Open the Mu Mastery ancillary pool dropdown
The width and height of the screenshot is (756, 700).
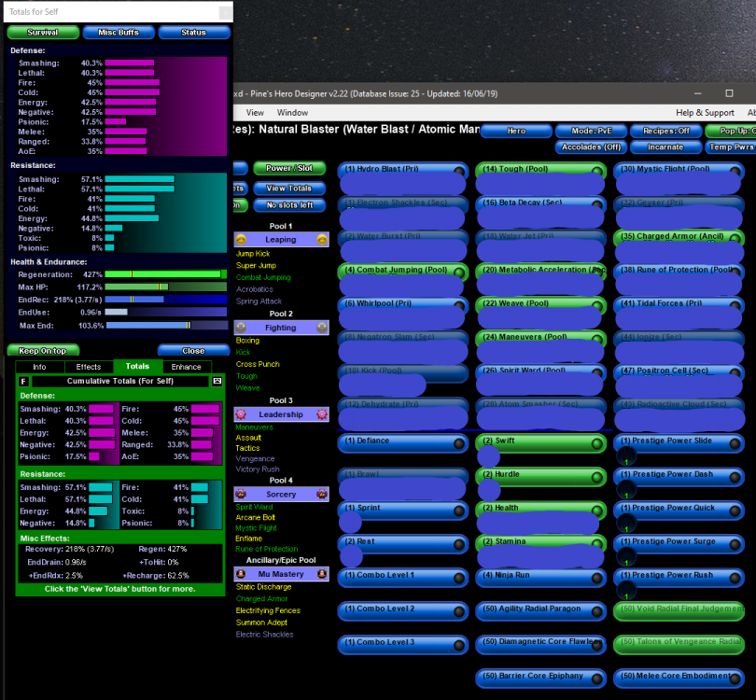[281, 574]
